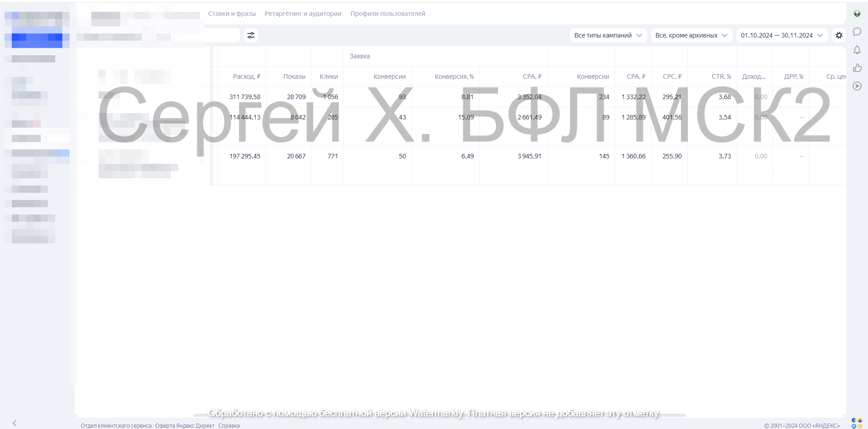This screenshot has width=868, height=429.
Task: Open the video tutorials play icon
Action: point(857,86)
